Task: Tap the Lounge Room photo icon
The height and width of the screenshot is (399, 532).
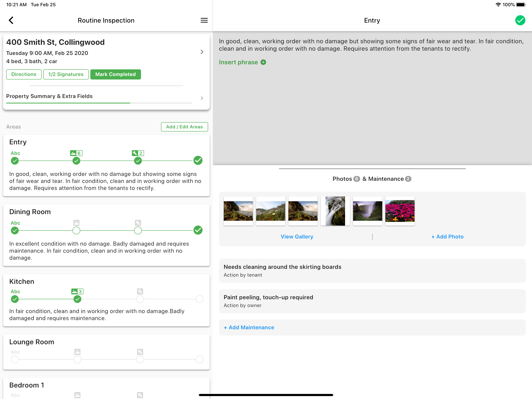Action: 77,352
